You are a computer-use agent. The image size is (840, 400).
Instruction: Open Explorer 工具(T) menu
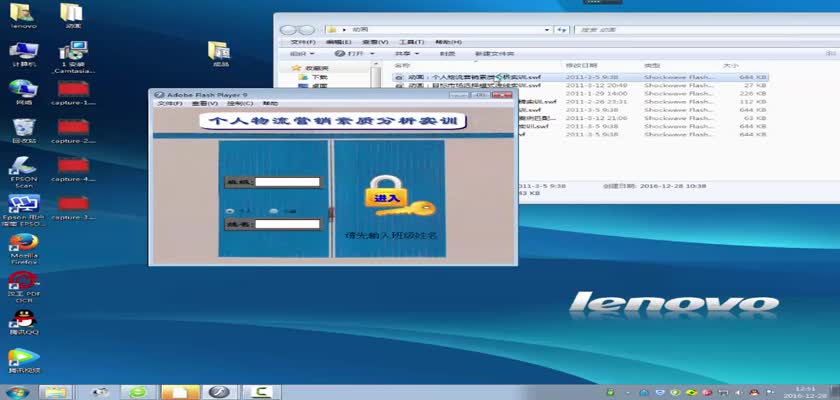point(411,42)
